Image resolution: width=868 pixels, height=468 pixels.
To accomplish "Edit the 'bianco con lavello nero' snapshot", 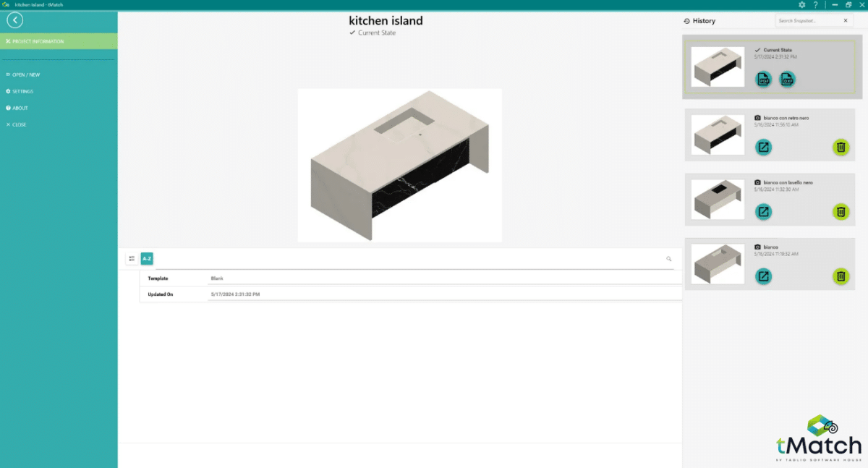I will tap(763, 212).
